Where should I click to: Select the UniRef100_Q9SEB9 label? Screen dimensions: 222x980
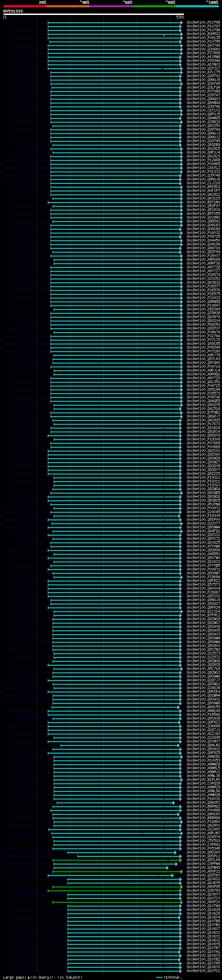click(203, 145)
